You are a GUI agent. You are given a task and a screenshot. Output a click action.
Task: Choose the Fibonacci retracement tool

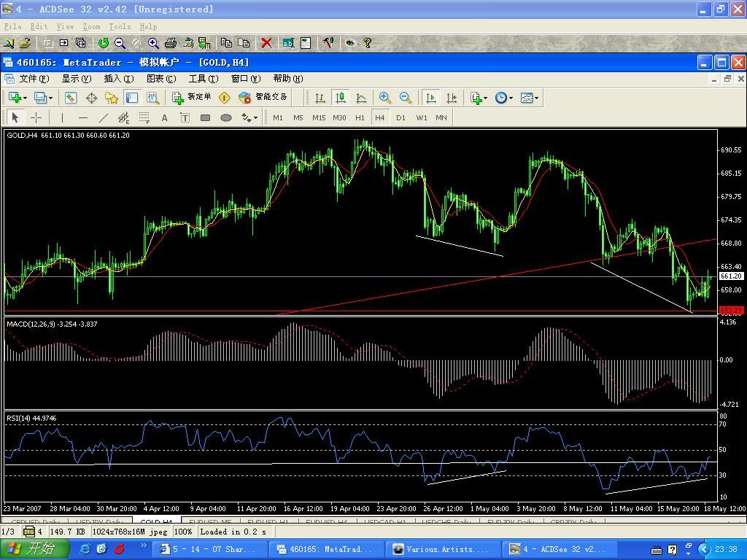click(144, 117)
